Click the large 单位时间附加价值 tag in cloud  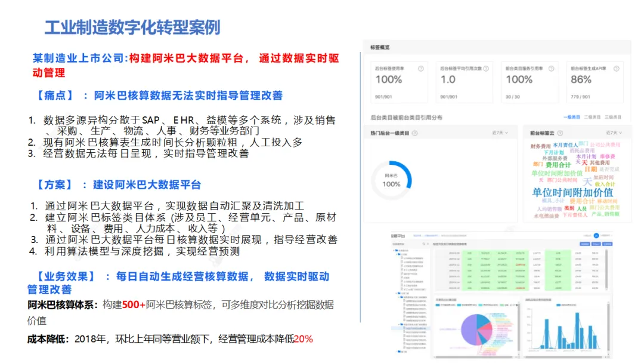[572, 192]
